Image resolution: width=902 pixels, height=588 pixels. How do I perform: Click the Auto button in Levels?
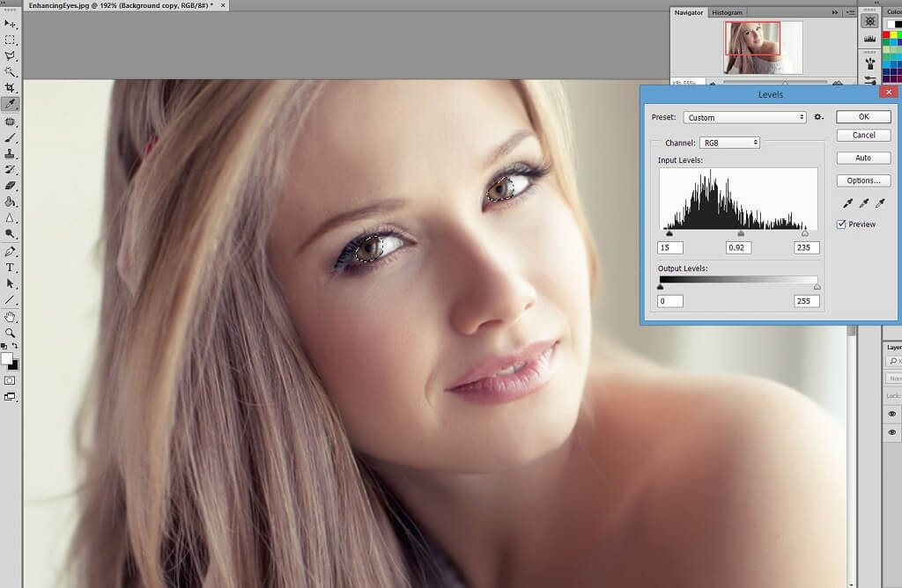pos(863,158)
